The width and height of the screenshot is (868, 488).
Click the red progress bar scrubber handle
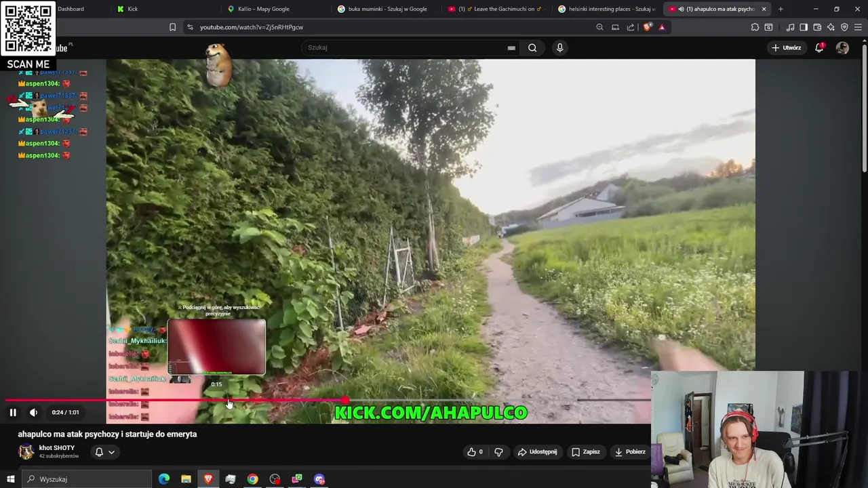[x=346, y=401]
